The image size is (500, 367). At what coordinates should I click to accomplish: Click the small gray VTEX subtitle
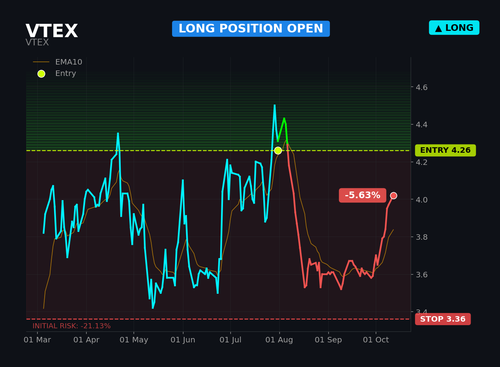point(37,42)
